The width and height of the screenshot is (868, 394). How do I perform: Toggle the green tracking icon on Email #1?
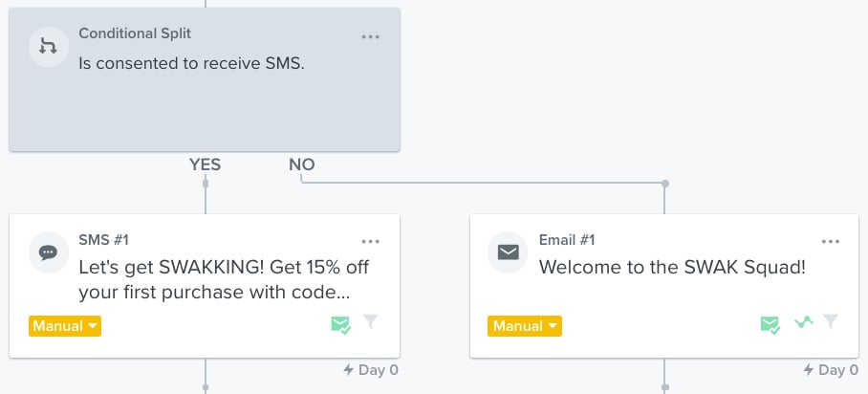click(805, 323)
